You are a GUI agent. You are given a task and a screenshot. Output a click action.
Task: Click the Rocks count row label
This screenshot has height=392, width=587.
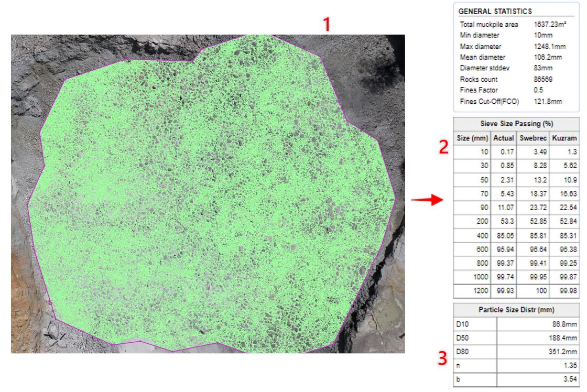point(479,80)
